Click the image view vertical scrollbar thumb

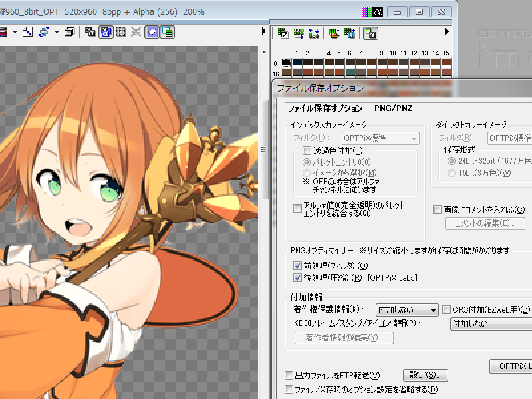coord(264,149)
